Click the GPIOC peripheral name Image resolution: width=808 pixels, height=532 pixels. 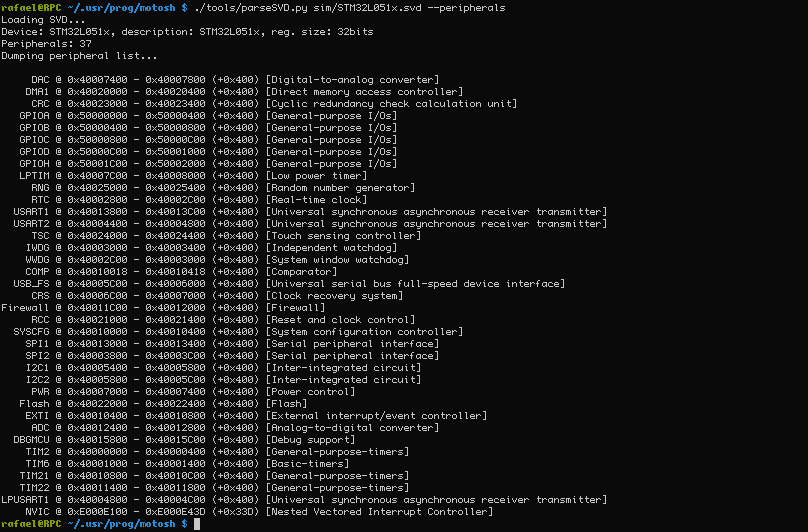35,140
